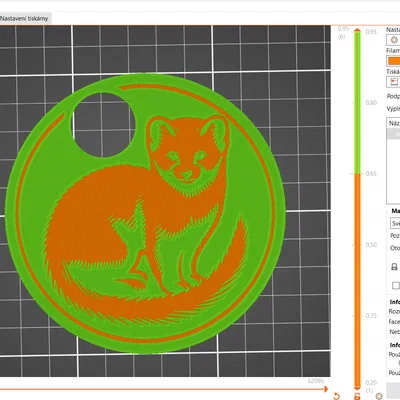Screen dimensions: 400x400
Task: Select the top thumb of vertical layer slider
Action: tap(357, 31)
